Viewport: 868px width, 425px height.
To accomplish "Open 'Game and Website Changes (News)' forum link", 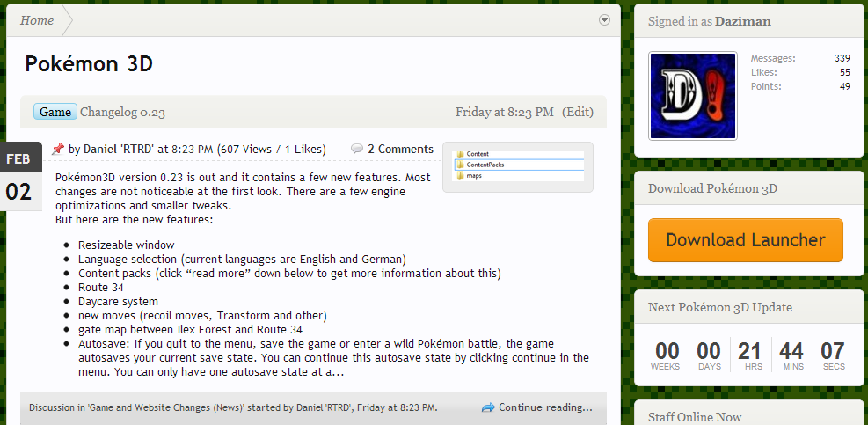I will [x=166, y=407].
